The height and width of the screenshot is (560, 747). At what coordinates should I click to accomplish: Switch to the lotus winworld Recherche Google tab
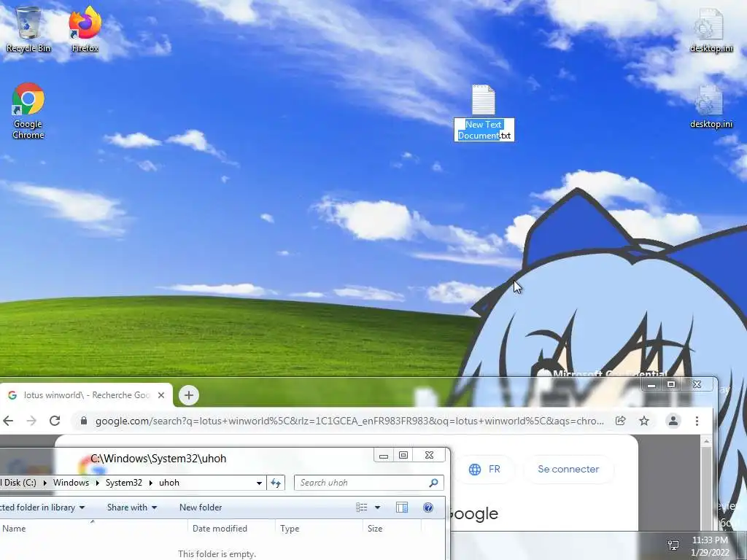[x=86, y=394]
